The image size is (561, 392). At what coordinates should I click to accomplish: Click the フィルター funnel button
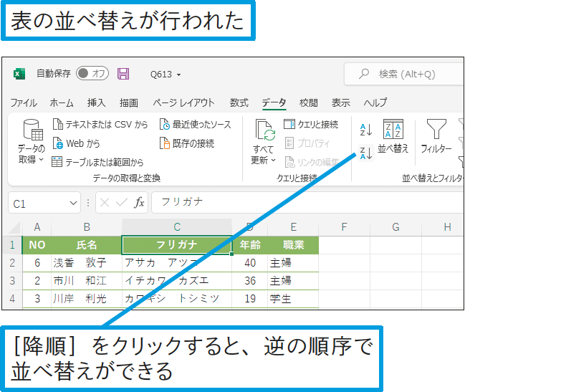[x=436, y=136]
